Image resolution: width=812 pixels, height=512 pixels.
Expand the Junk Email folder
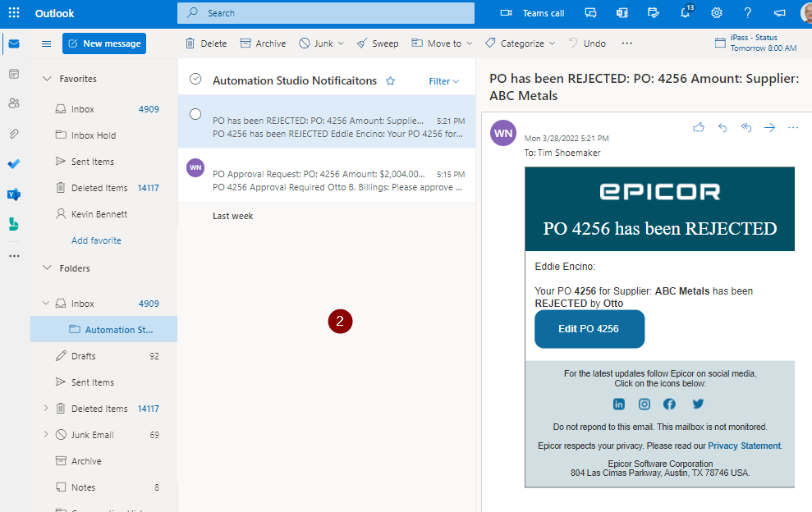click(x=46, y=434)
